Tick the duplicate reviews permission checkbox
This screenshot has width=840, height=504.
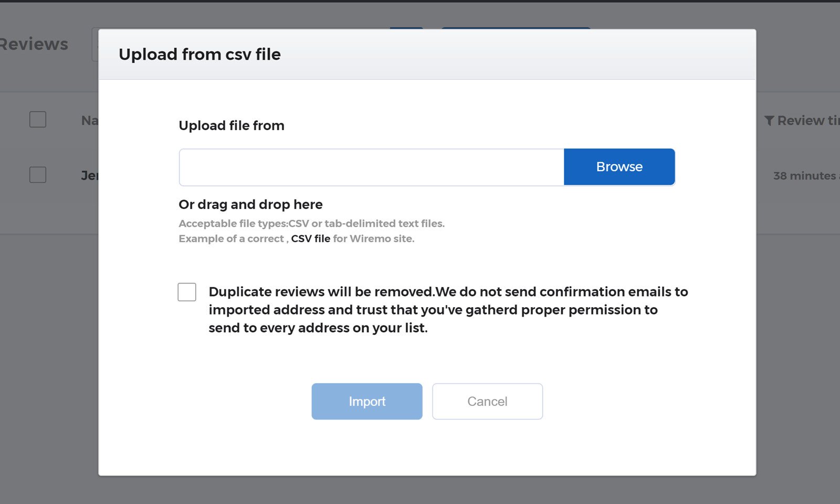pyautogui.click(x=187, y=292)
